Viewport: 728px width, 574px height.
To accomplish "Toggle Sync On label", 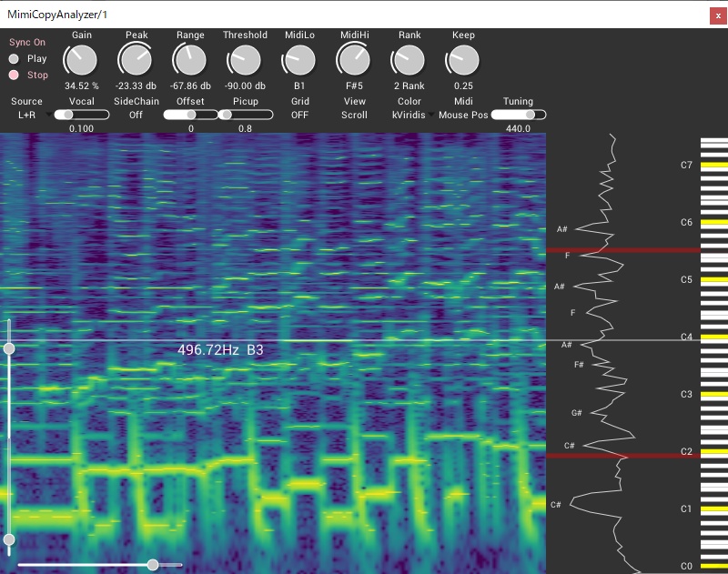I will pyautogui.click(x=27, y=42).
